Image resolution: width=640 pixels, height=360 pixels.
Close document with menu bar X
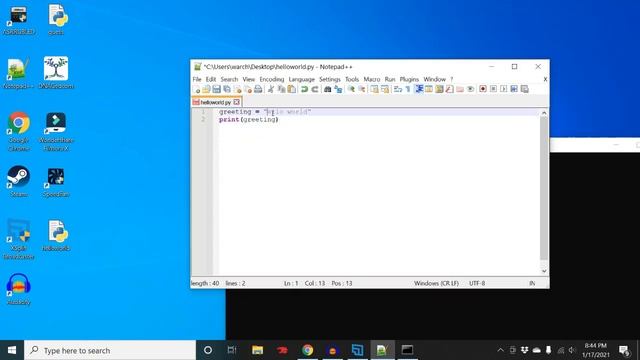point(545,79)
